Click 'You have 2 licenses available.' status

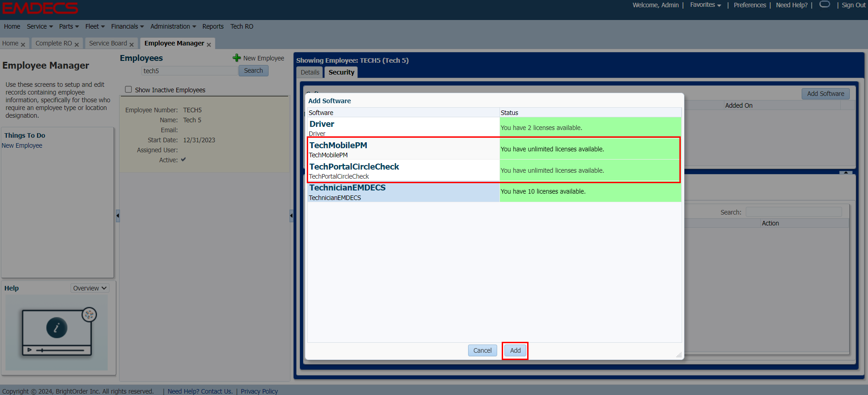[x=541, y=128]
